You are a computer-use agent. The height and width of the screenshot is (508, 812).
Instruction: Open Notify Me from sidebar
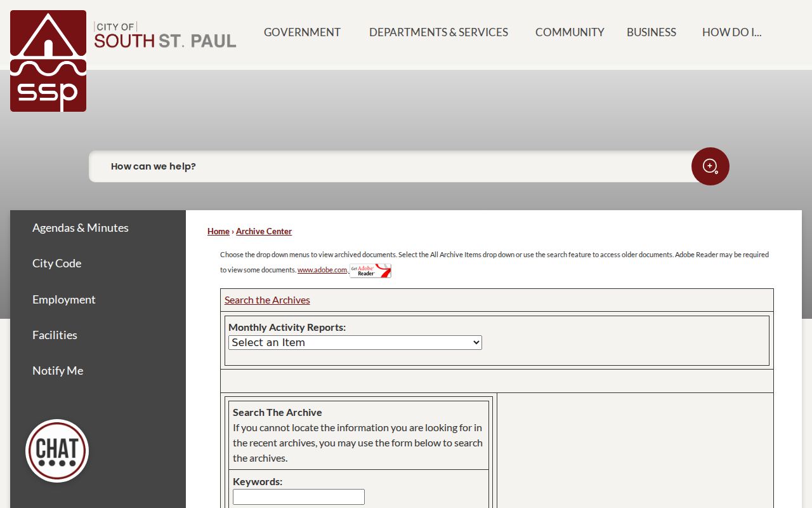pos(58,371)
